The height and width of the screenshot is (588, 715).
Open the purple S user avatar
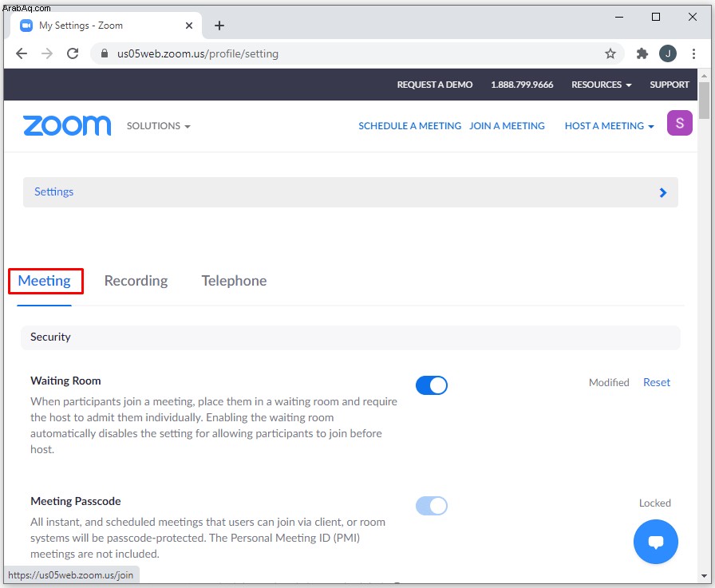(x=679, y=123)
